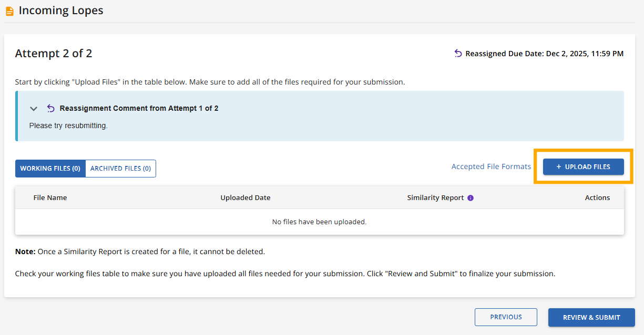Image resolution: width=644 pixels, height=335 pixels.
Task: Open the Accepted File Formats link
Action: click(491, 166)
